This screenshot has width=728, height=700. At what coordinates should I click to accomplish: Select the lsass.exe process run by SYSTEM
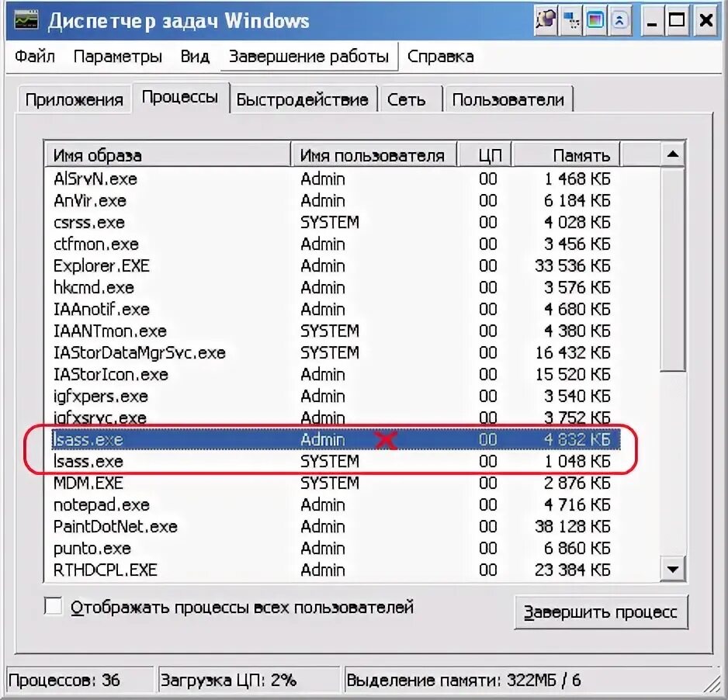click(x=336, y=462)
